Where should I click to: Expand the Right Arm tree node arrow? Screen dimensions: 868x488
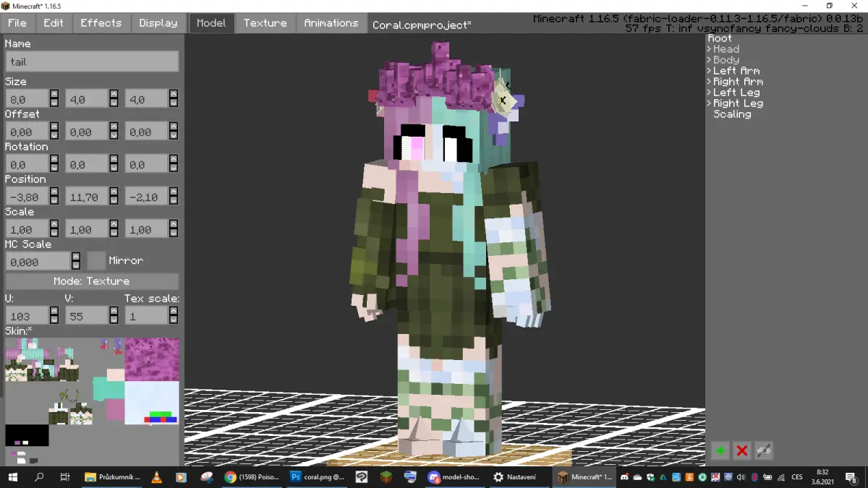(709, 82)
